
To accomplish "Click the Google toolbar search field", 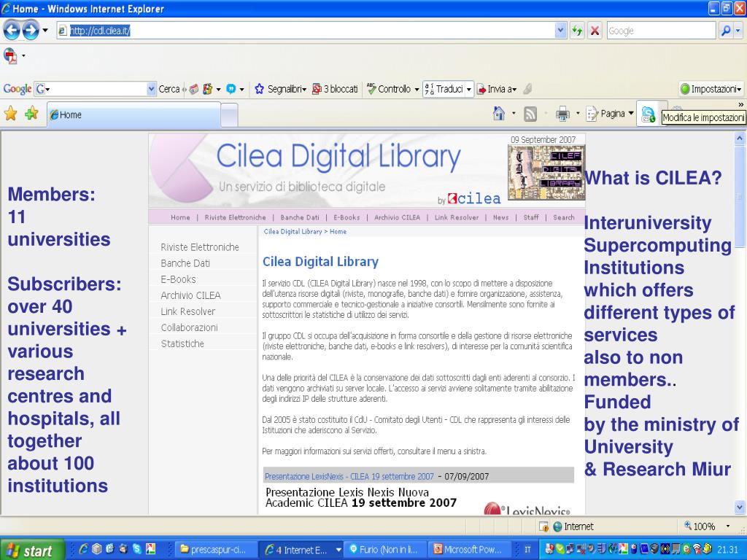I will click(x=96, y=89).
